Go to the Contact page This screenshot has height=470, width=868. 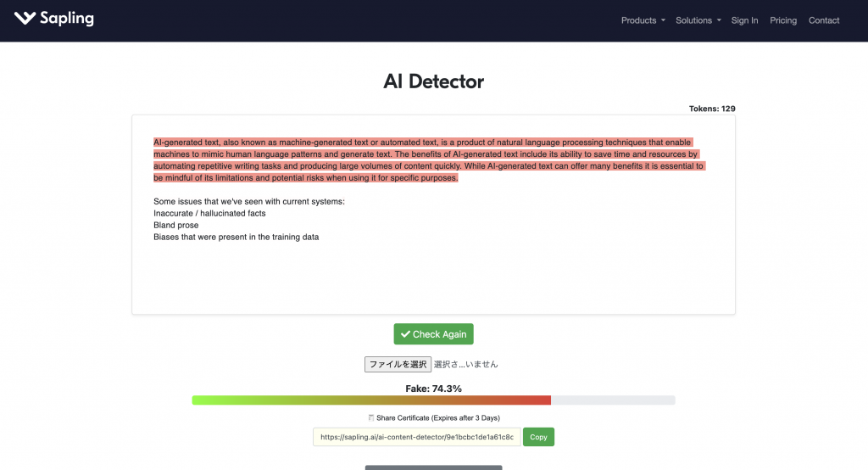click(x=824, y=20)
